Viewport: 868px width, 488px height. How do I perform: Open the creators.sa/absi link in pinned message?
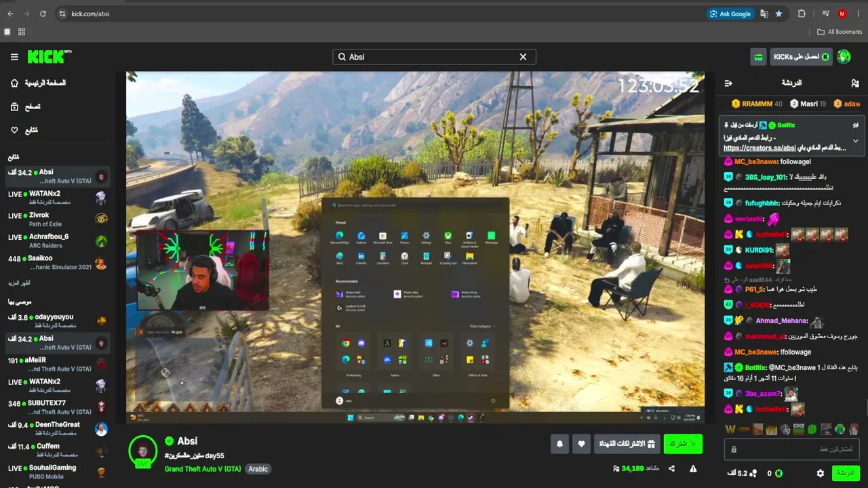759,148
